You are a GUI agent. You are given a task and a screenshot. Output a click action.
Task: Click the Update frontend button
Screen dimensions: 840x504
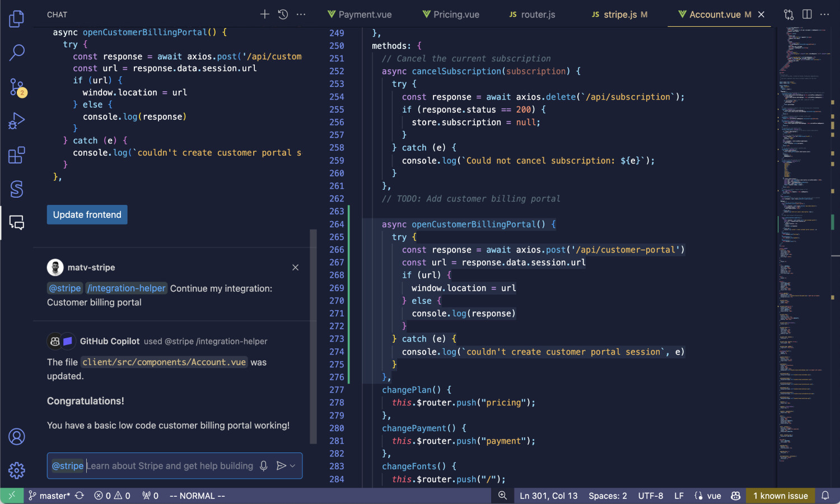87,214
